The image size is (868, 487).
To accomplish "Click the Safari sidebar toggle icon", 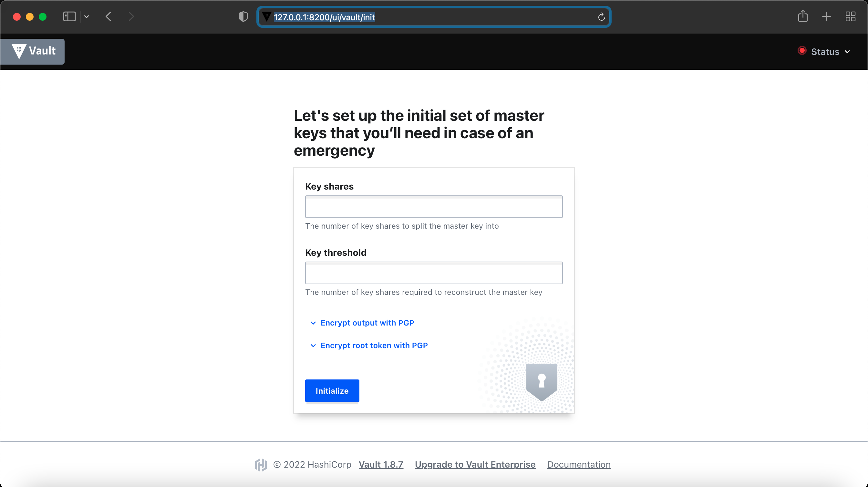I will tap(69, 16).
